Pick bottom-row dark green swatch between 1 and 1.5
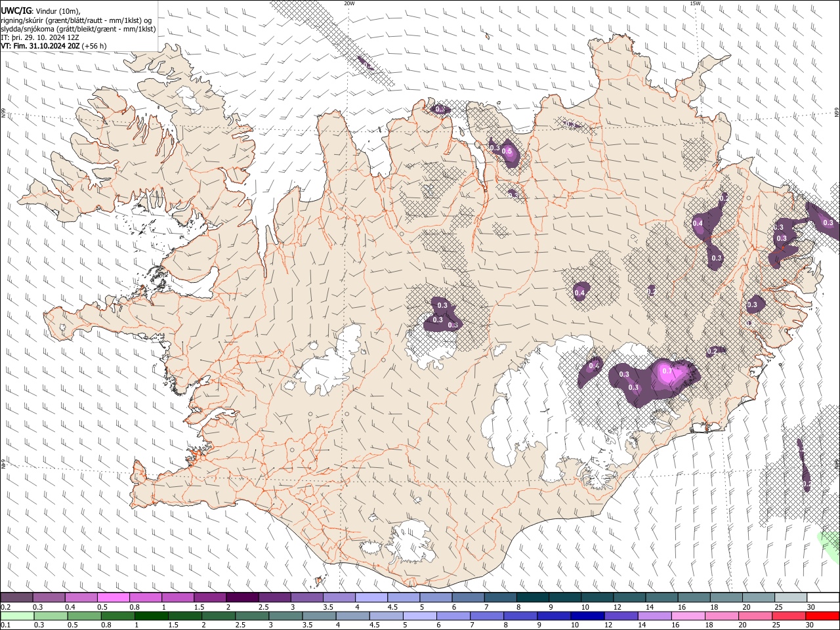Viewport: 840px width, 630px height. [151, 616]
